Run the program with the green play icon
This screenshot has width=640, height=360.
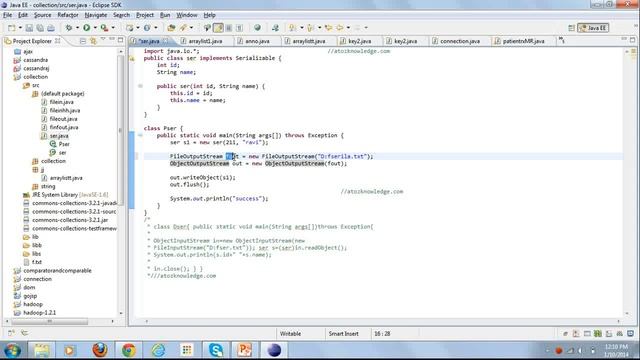pyautogui.click(x=87, y=28)
